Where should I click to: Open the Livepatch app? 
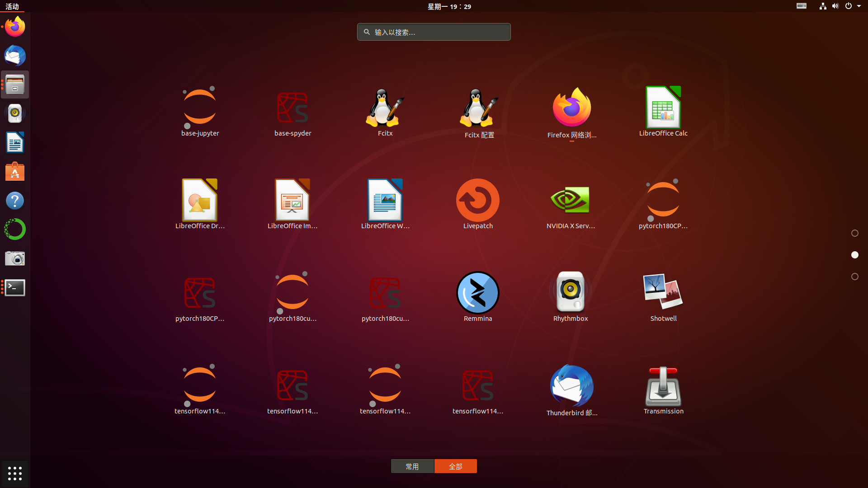tap(478, 204)
